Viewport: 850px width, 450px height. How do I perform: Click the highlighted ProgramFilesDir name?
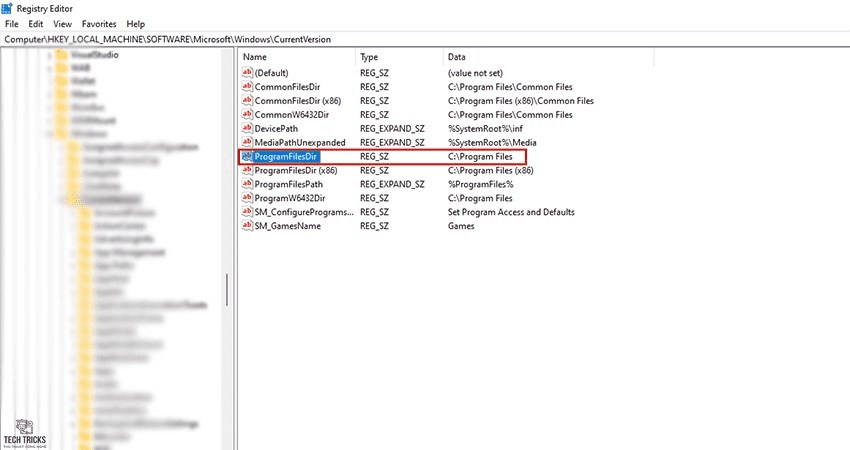[286, 157]
